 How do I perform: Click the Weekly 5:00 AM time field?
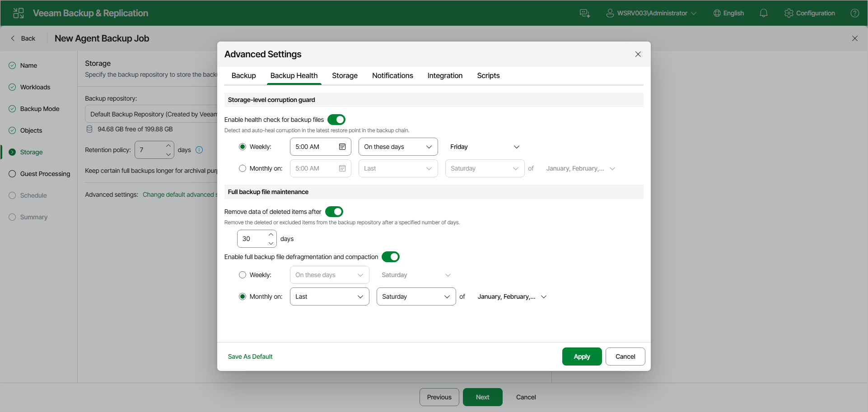point(320,147)
